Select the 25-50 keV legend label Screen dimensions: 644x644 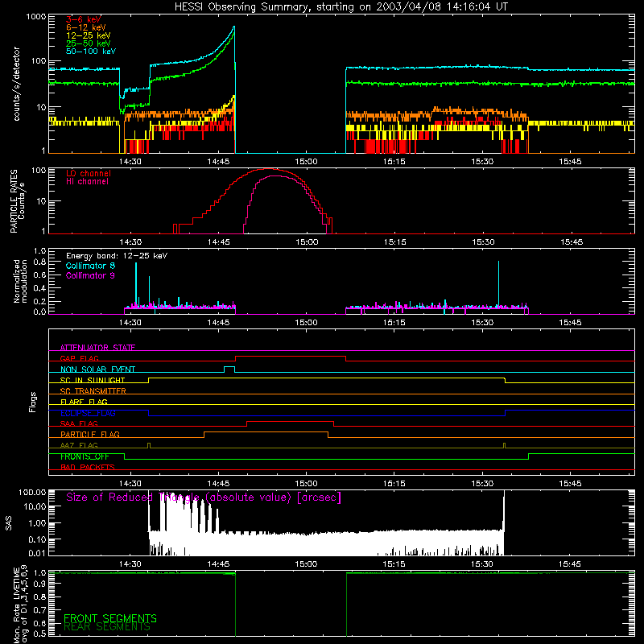(x=89, y=43)
